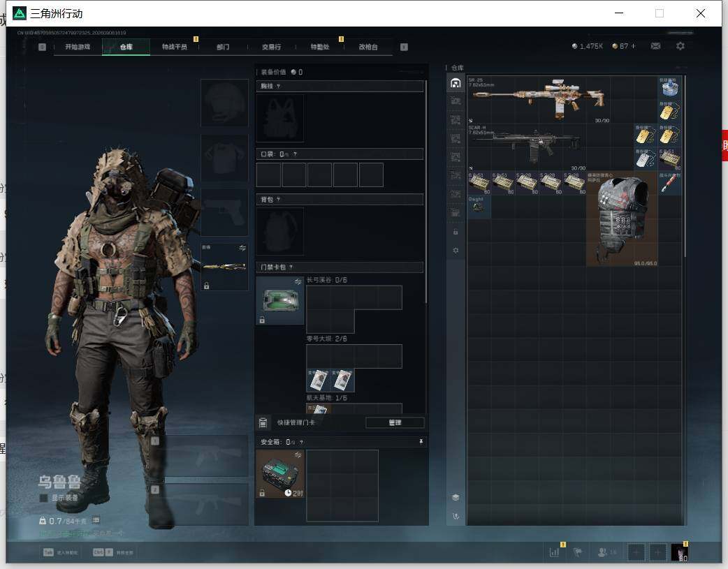Select the silver dog tag item
This screenshot has height=569, width=728.
coord(646,159)
